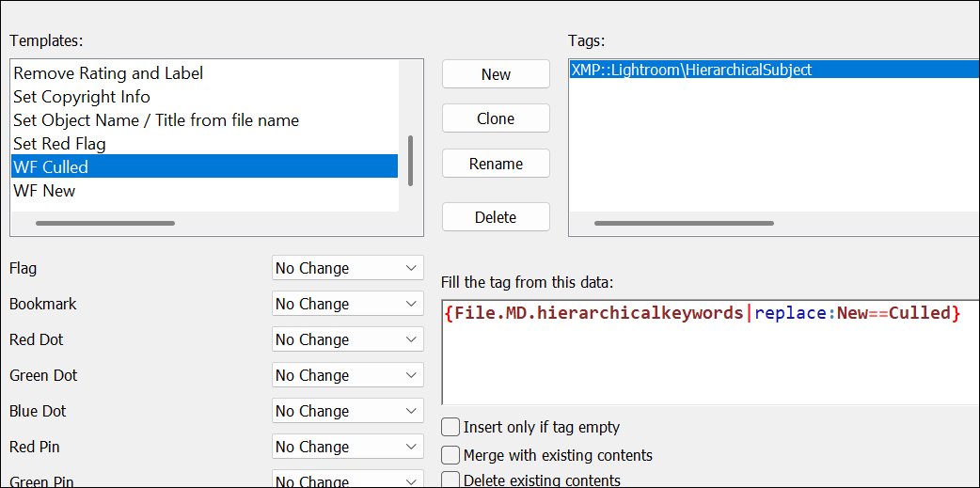Click in the Fill the tag data field
This screenshot has width=980, height=488.
(711, 353)
